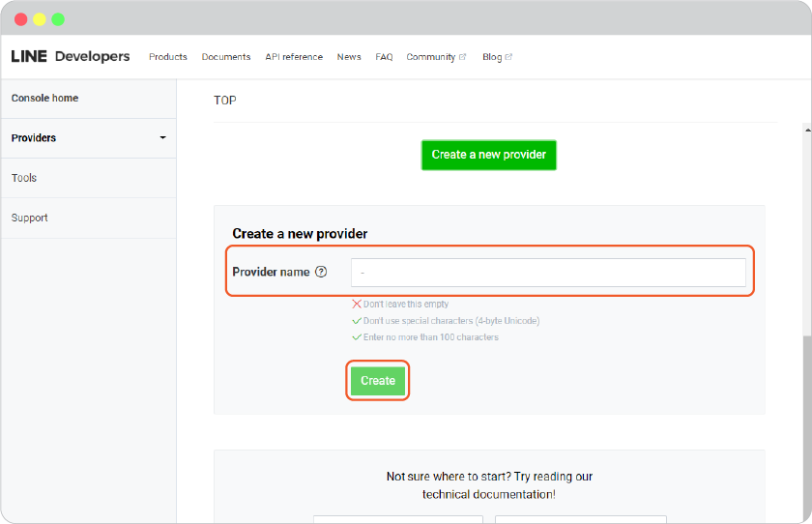Click the TOP breadcrumb text
The height and width of the screenshot is (524, 812).
224,101
